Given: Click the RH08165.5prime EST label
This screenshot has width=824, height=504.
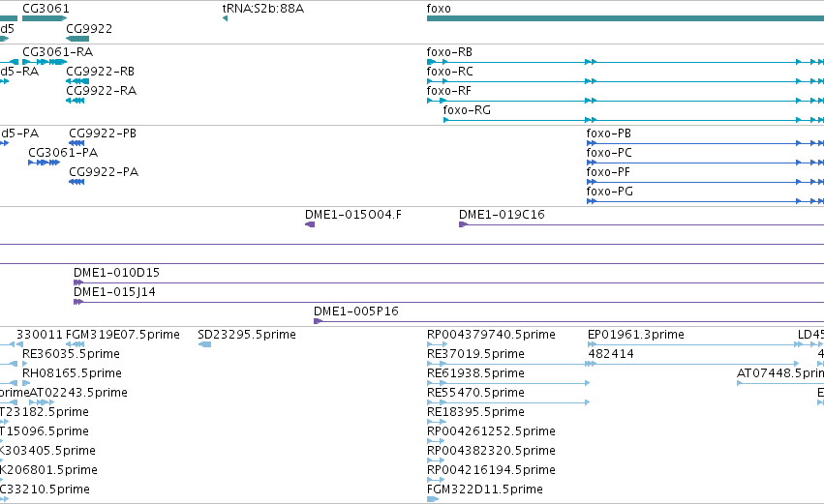Looking at the screenshot, I should pyautogui.click(x=72, y=373).
